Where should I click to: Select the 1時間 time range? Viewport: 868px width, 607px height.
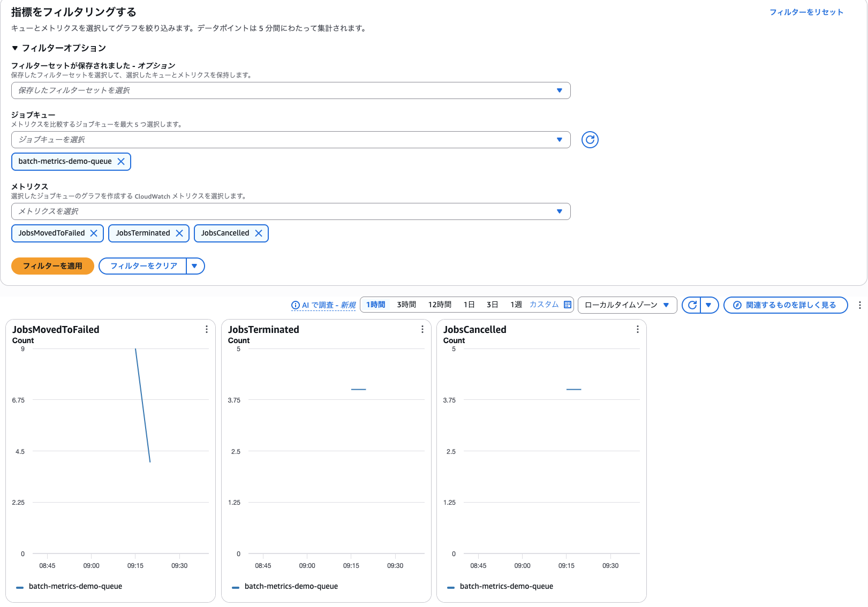[x=376, y=305]
